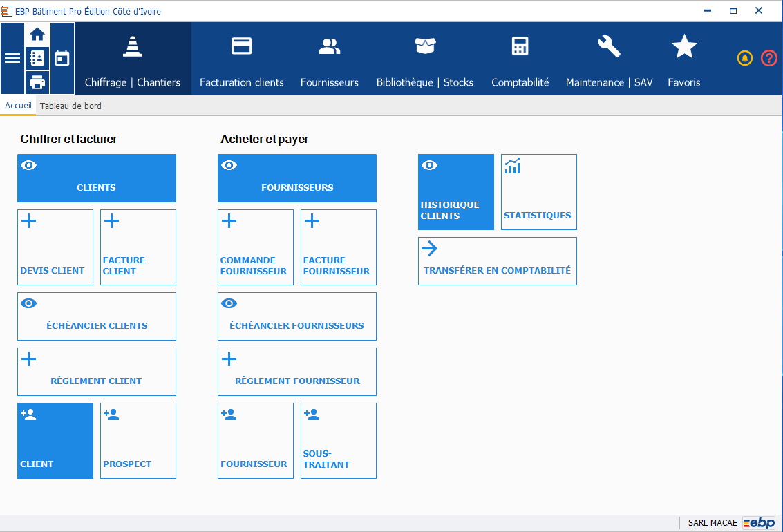Click the people icon above Fournisseurs
783x532 pixels.
(330, 46)
